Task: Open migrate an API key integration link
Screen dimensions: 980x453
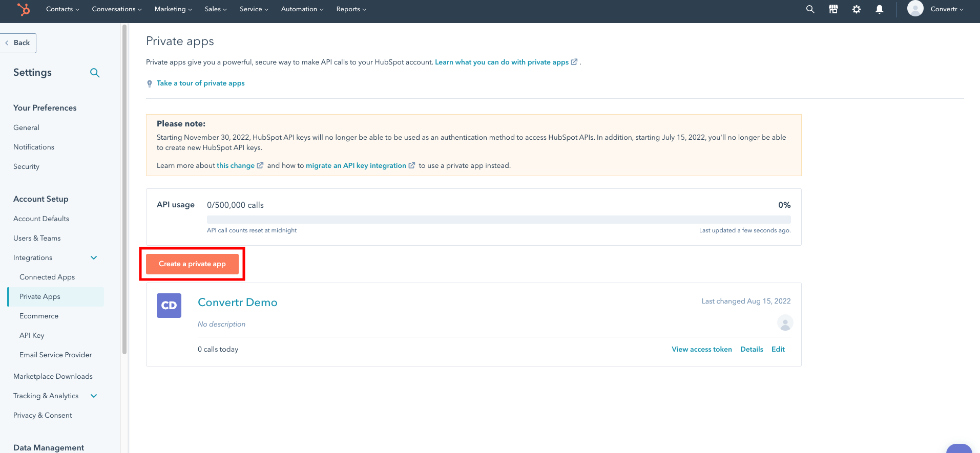Action: tap(356, 165)
